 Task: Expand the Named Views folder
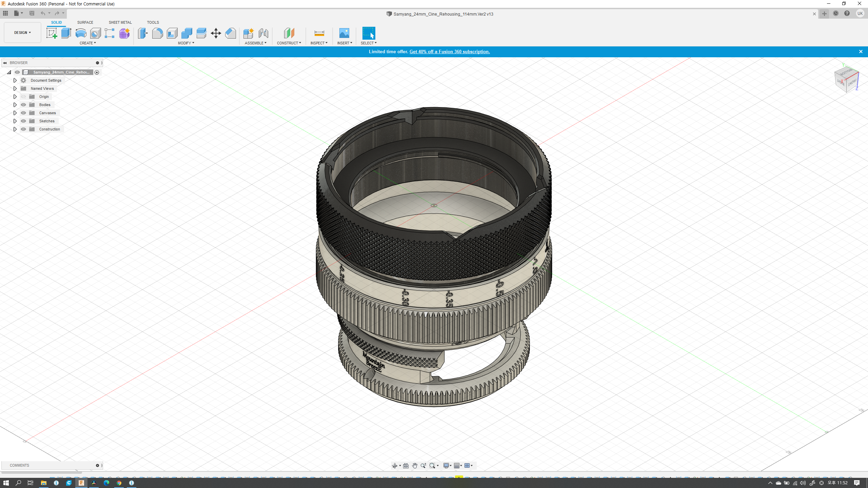point(15,88)
